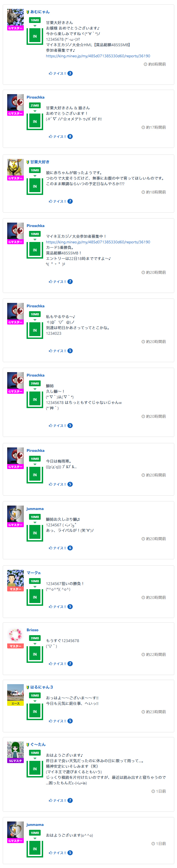
Task: View ぐ〜たん's profile via username
Action: [38, 744]
